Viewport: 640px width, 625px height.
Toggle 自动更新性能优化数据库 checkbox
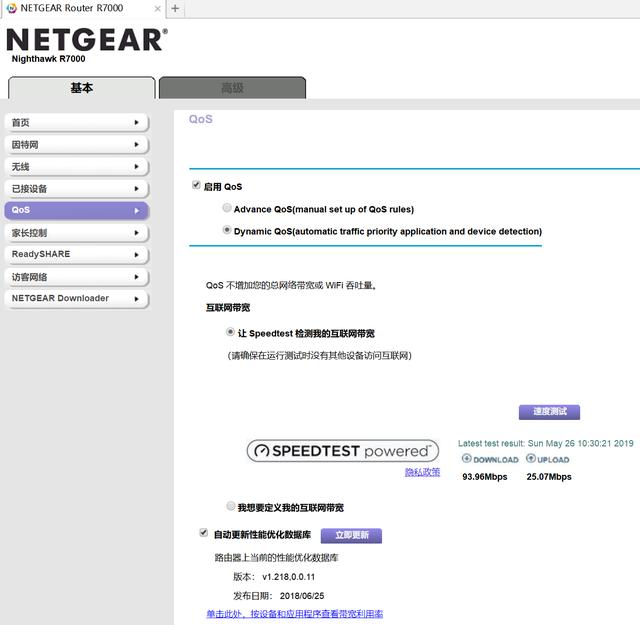[203, 533]
